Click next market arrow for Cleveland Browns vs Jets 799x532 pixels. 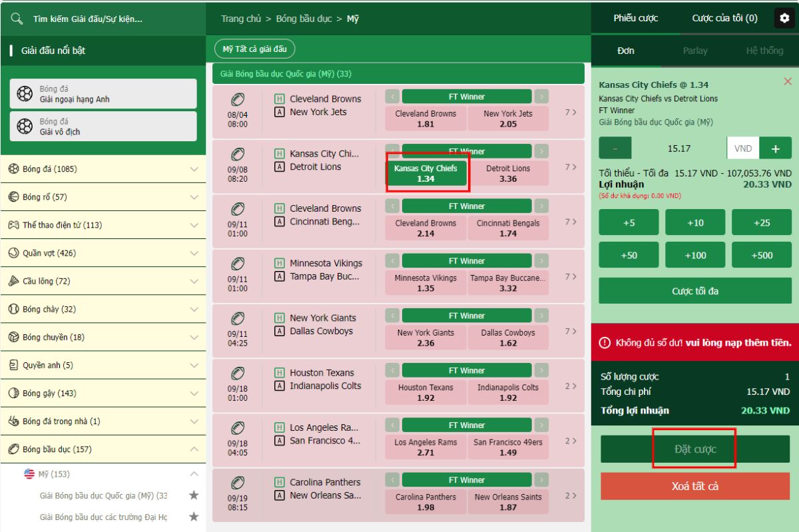(x=541, y=97)
